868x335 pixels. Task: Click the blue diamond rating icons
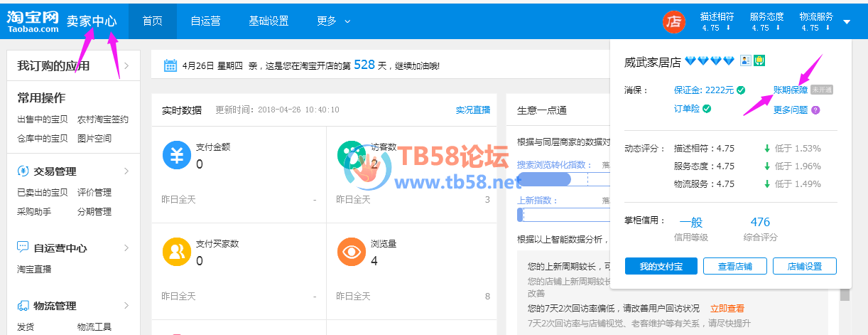tap(710, 61)
